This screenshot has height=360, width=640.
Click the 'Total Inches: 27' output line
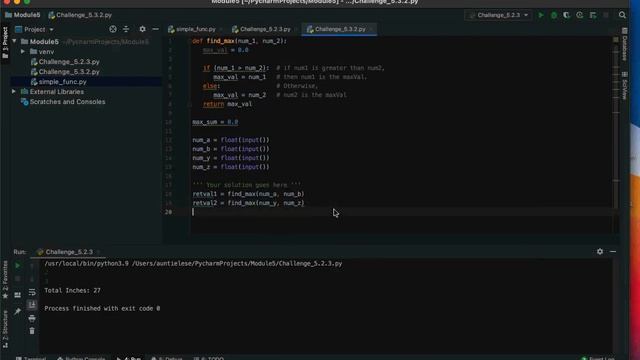[x=72, y=291]
